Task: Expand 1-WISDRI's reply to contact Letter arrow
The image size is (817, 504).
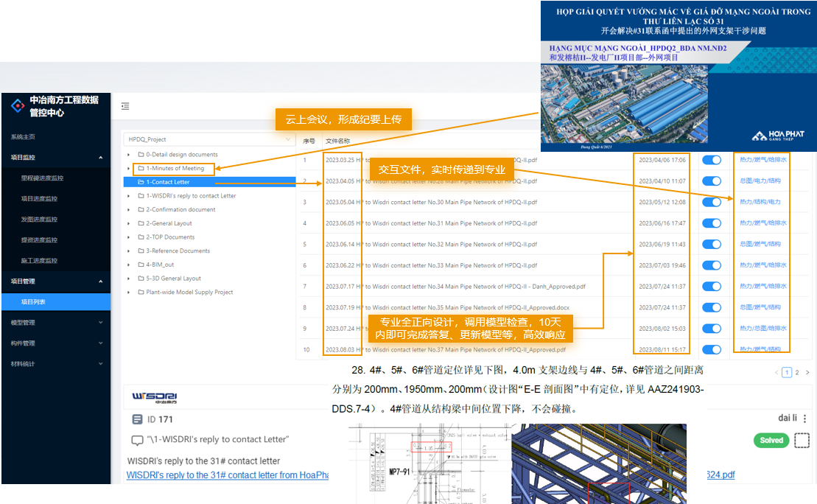Action: click(129, 196)
